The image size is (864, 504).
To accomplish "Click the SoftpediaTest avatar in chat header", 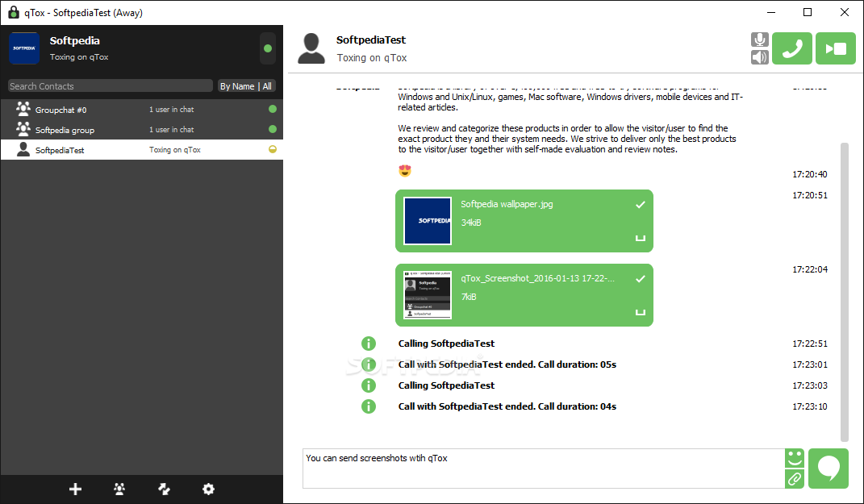I will click(311, 48).
